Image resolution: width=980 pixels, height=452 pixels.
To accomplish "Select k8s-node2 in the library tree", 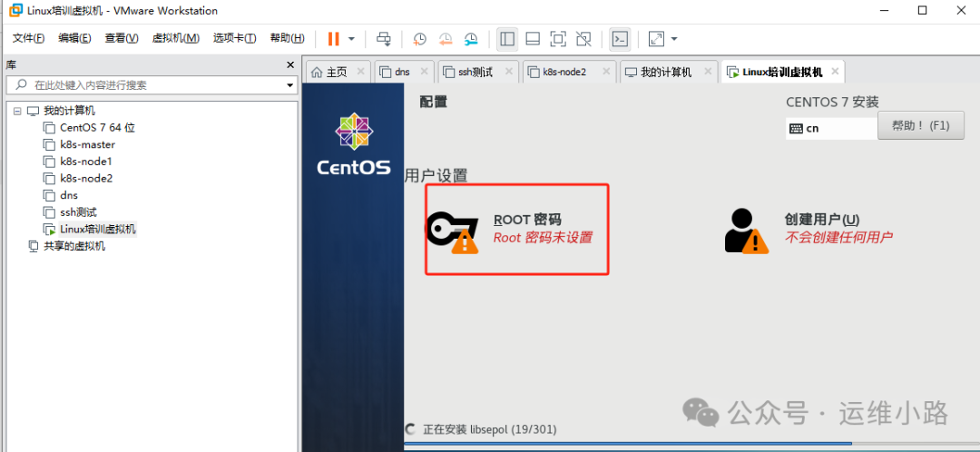I will click(86, 178).
